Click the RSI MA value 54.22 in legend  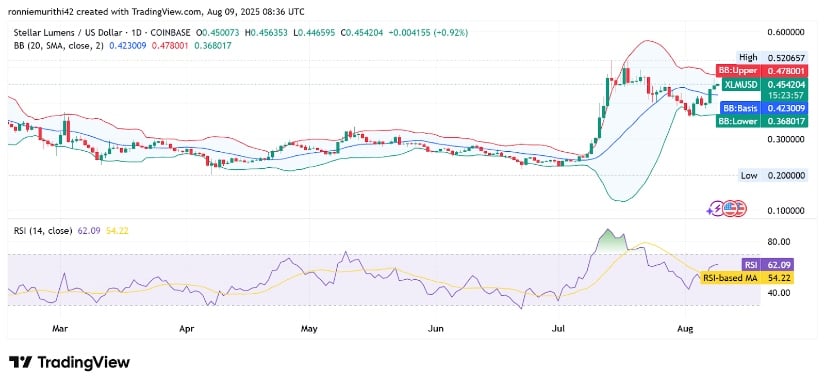click(x=117, y=230)
